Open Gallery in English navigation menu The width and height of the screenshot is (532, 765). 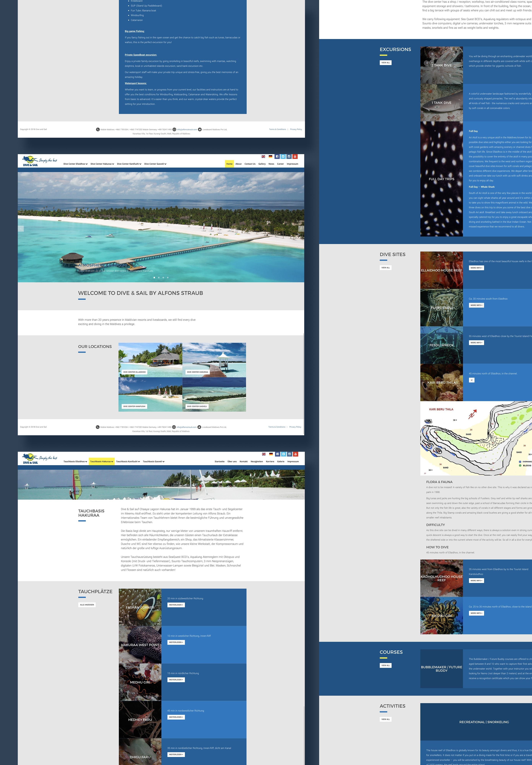point(262,164)
